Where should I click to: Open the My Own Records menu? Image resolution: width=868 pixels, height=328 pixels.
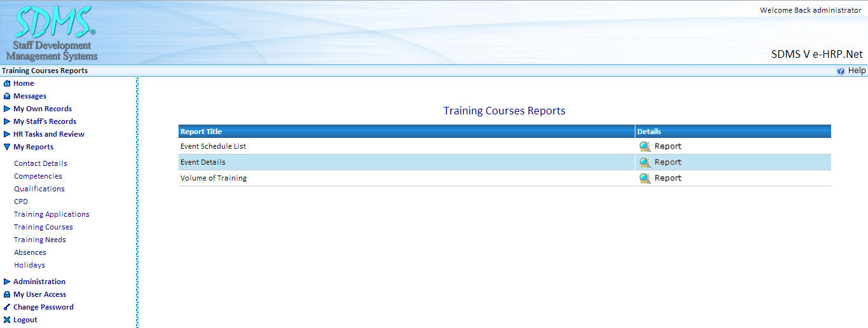pos(43,109)
